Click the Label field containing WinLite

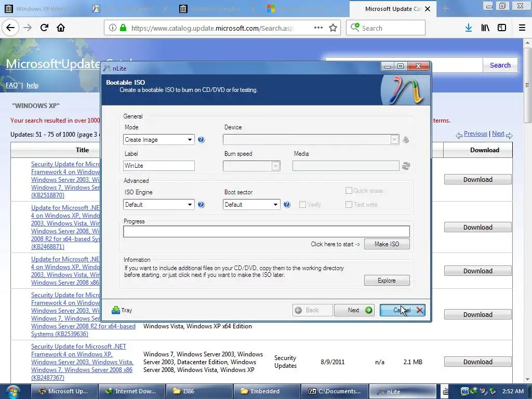(159, 166)
